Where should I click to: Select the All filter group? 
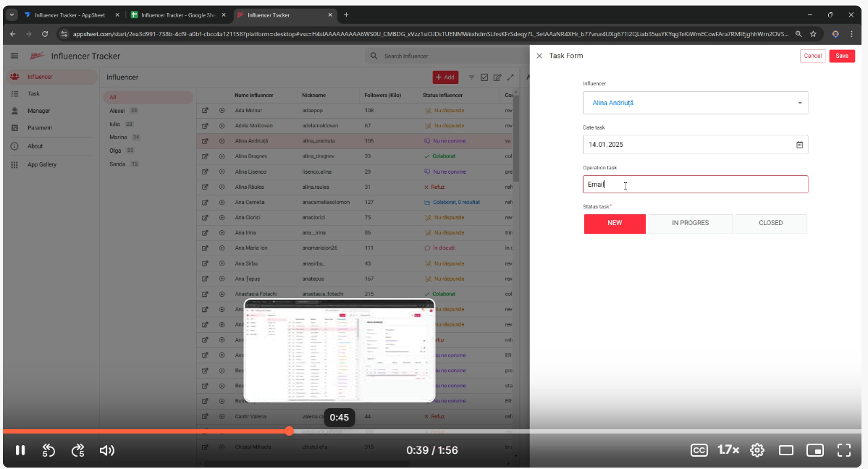(x=148, y=98)
